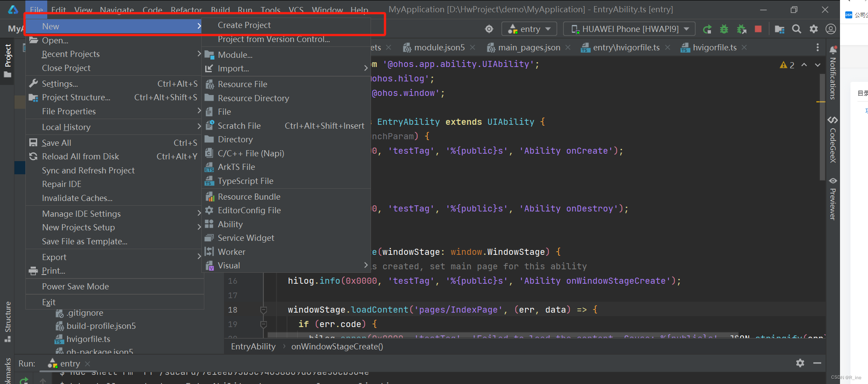
Task: Click onWindowStageCreate() breadcrumb
Action: click(337, 346)
